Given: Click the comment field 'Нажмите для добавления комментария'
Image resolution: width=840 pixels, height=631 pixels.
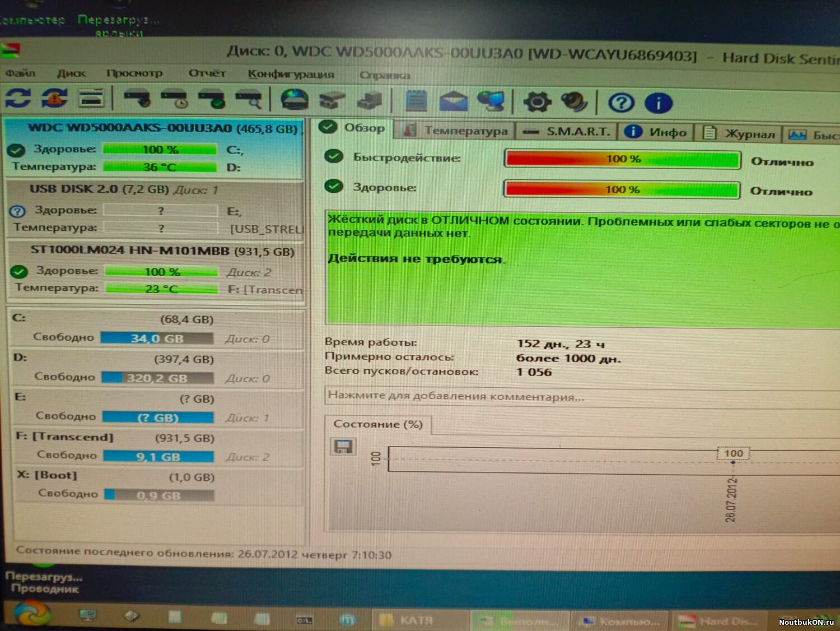Looking at the screenshot, I should (x=582, y=396).
